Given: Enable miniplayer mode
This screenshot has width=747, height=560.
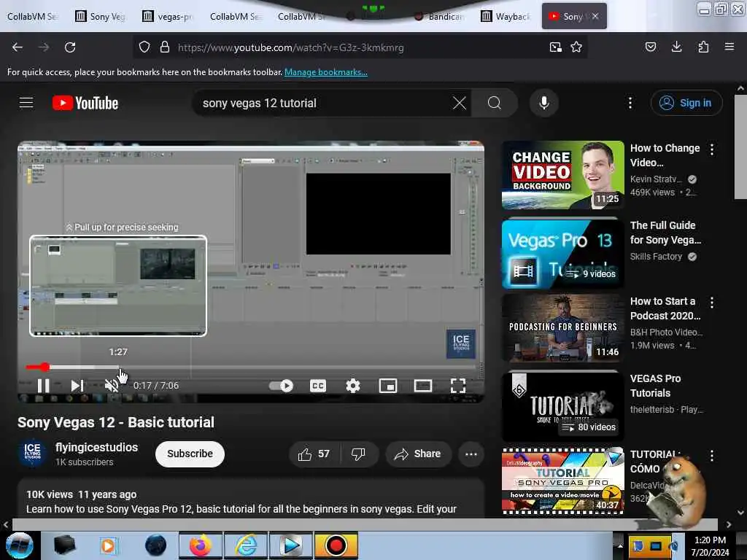Looking at the screenshot, I should tap(388, 386).
